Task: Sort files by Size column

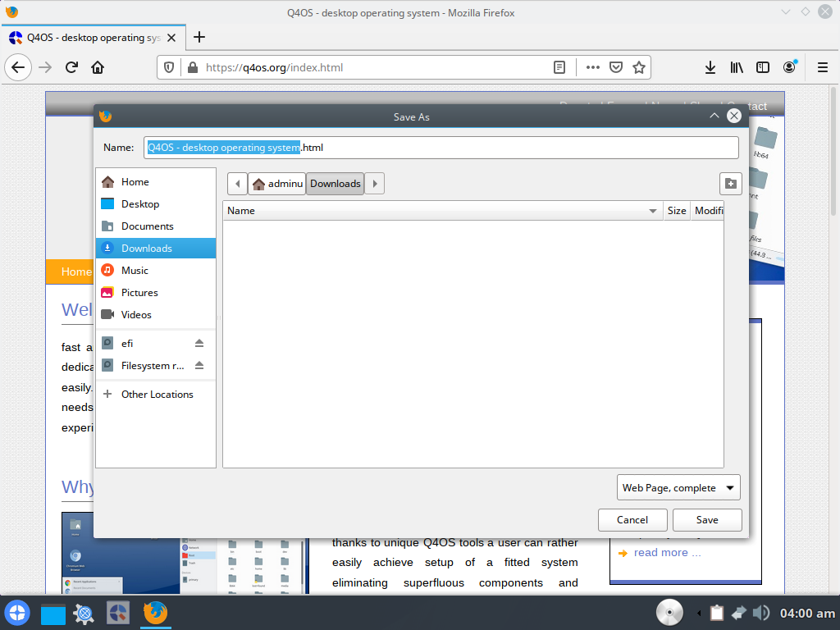Action: click(x=677, y=211)
